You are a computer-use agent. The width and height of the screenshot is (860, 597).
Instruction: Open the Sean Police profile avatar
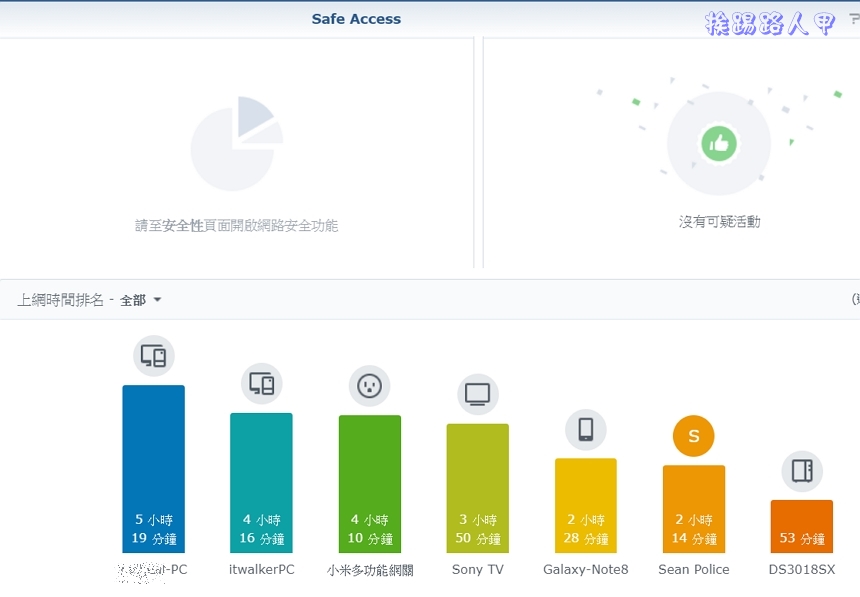[x=694, y=436]
